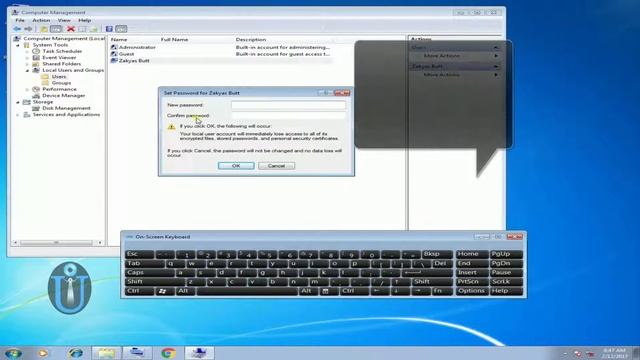Click OK in the Set Password dialog
This screenshot has height=360, width=640.
[236, 166]
